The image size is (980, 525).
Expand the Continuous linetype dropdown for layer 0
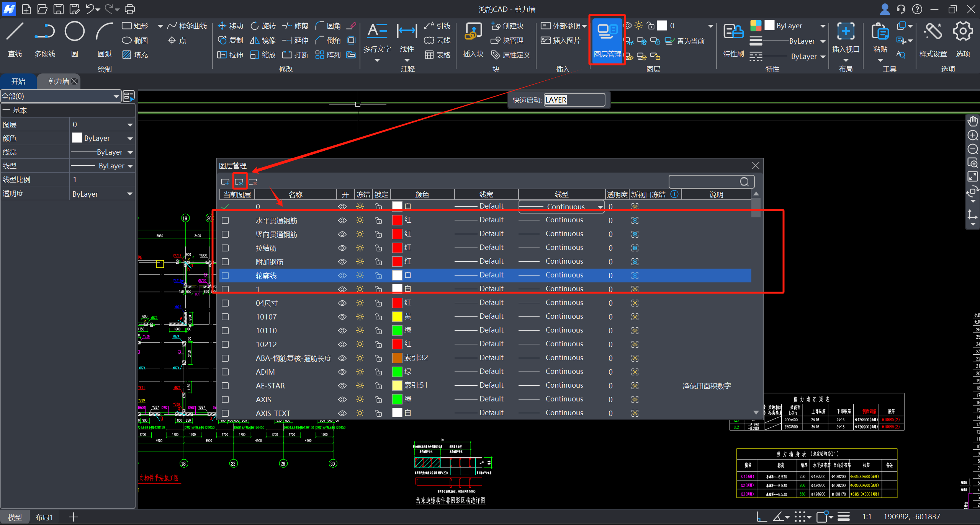[600, 207]
